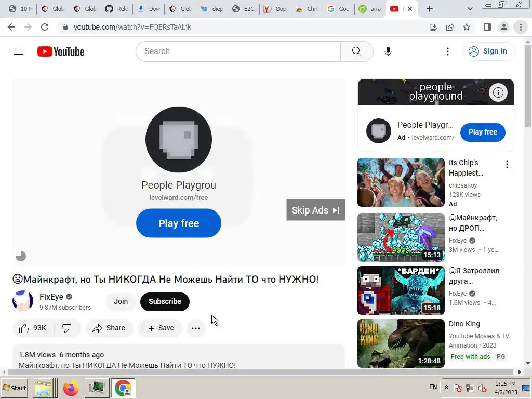
Task: Open the YouTube hamburger guide menu
Action: click(19, 51)
